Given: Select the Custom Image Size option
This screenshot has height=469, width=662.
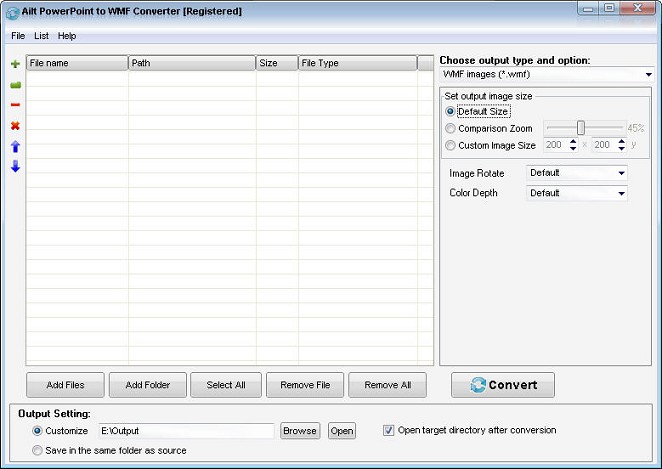Looking at the screenshot, I should tap(450, 145).
